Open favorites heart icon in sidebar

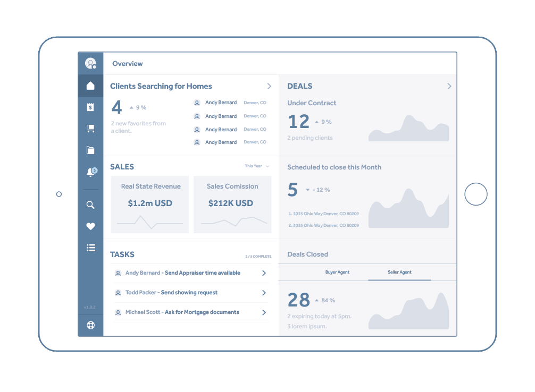[90, 226]
